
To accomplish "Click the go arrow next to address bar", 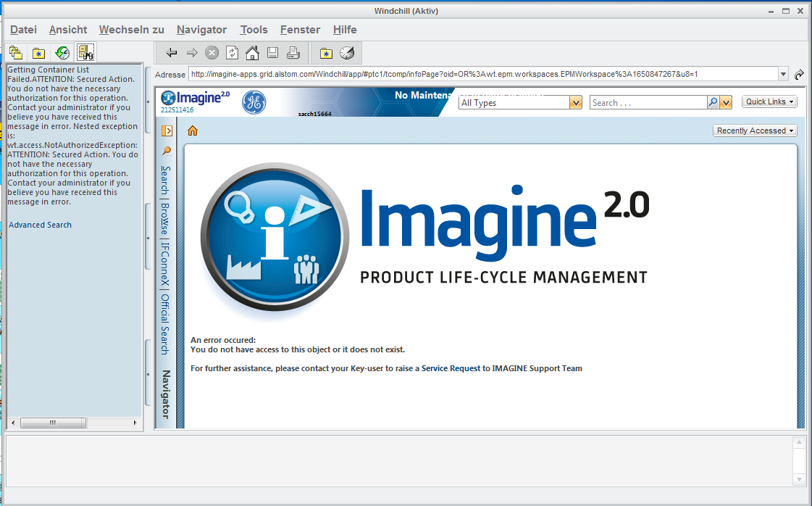I will point(799,74).
